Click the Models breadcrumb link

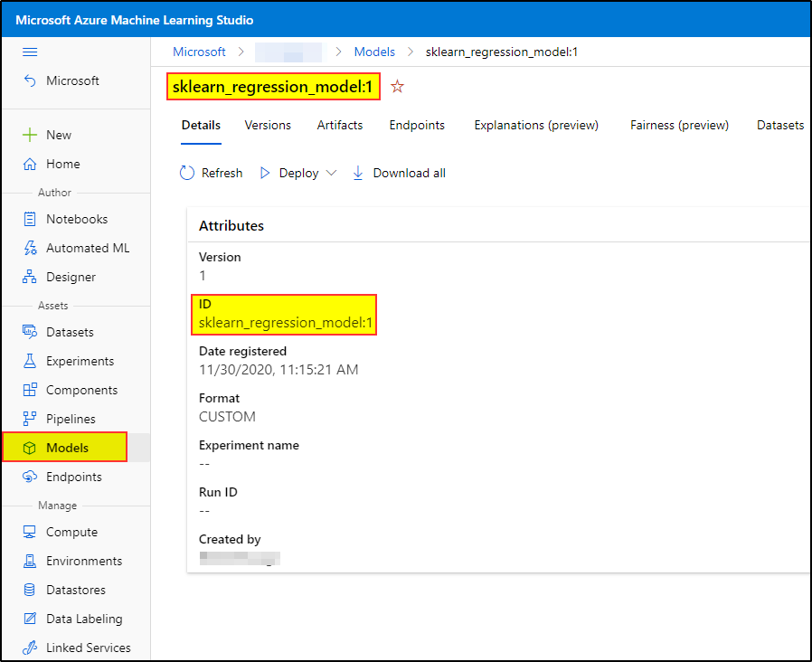click(374, 52)
